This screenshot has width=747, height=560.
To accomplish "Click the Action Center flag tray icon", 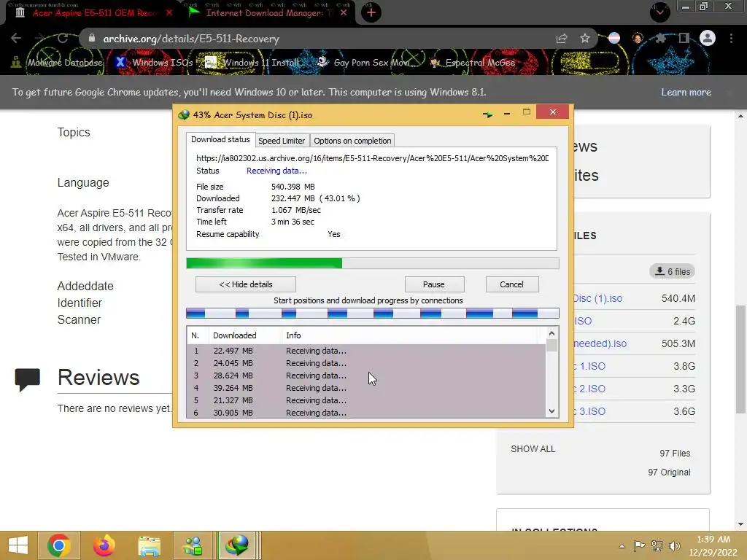I will tap(639, 545).
